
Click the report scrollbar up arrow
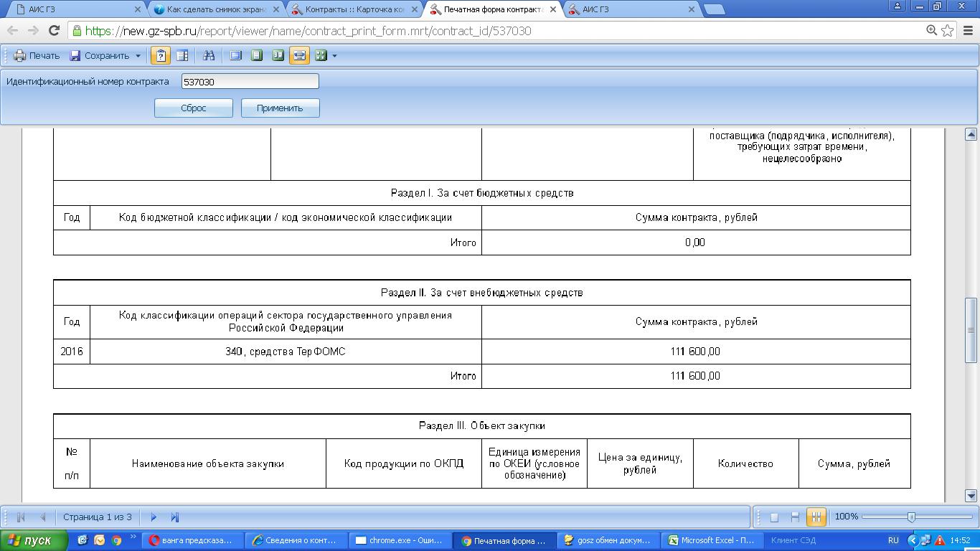click(971, 134)
